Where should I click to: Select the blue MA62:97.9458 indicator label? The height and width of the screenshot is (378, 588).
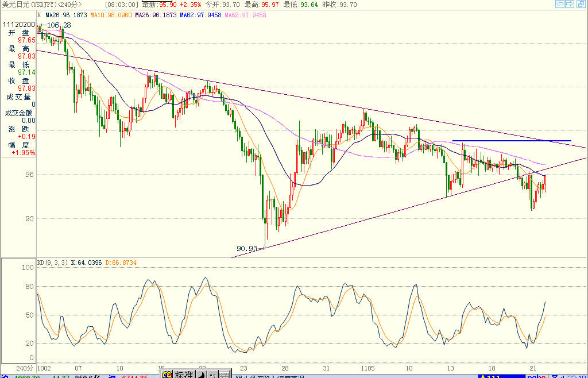click(x=200, y=15)
